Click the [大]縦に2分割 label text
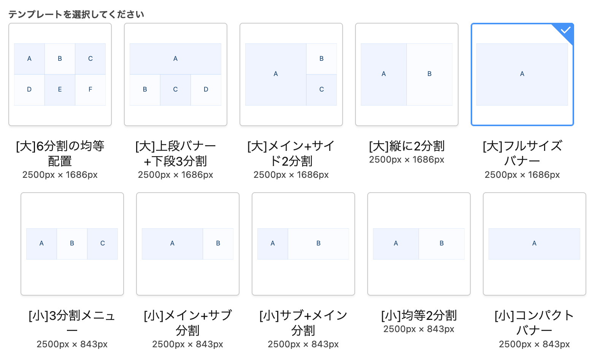 407,146
